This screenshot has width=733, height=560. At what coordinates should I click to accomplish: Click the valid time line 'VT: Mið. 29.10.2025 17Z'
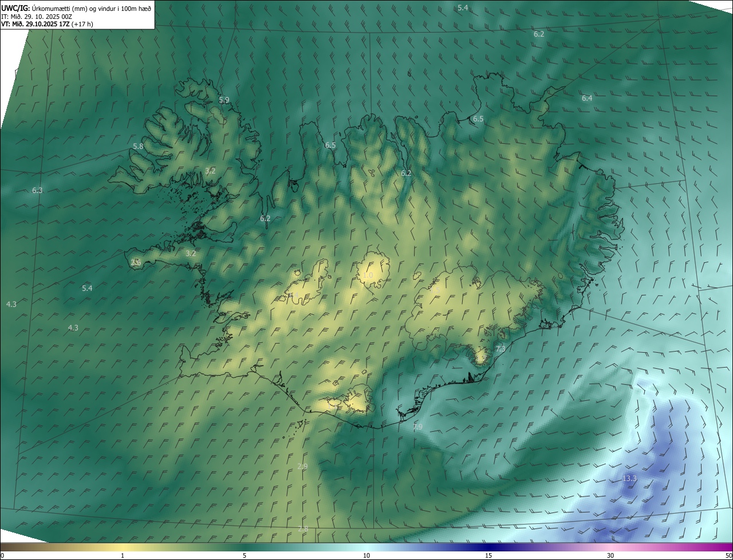pos(47,24)
